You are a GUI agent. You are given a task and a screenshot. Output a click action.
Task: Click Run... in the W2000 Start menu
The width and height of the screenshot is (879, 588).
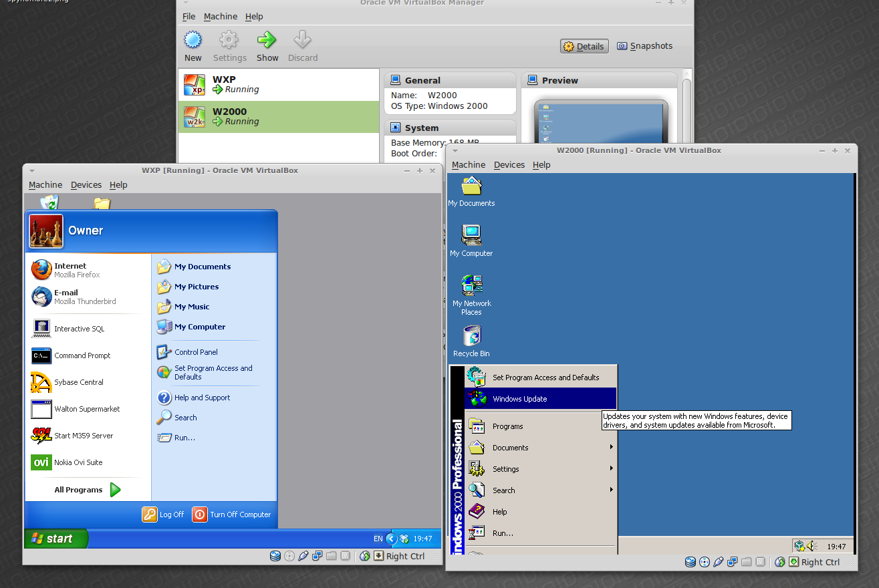[x=540, y=533]
